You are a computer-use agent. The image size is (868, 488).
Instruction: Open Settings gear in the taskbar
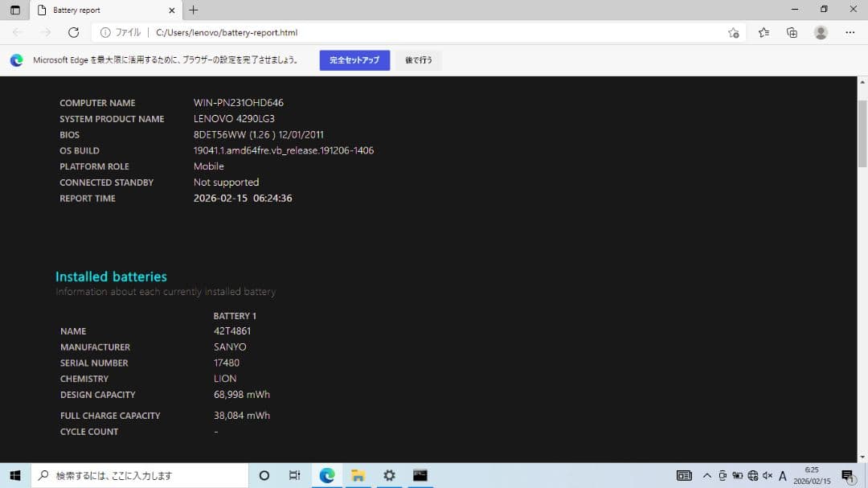click(x=389, y=475)
